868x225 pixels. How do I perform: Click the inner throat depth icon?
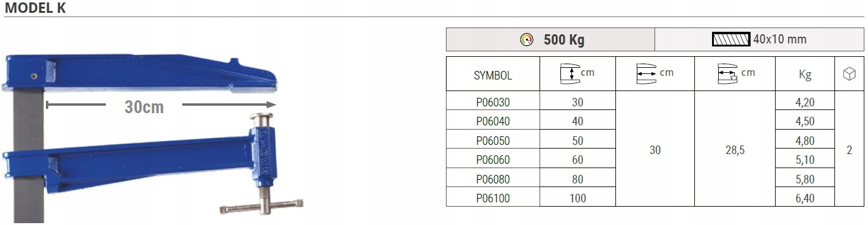tap(727, 74)
